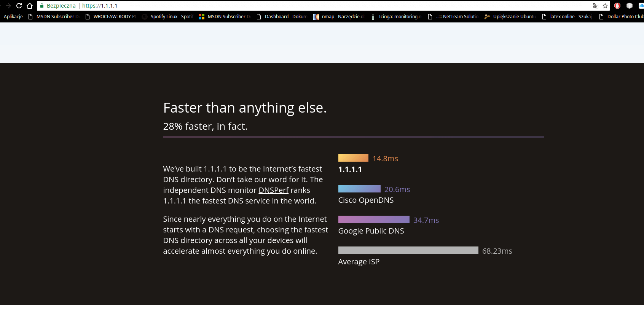The height and width of the screenshot is (310, 644).
Task: Click the 20.6ms value
Action: [x=397, y=189]
